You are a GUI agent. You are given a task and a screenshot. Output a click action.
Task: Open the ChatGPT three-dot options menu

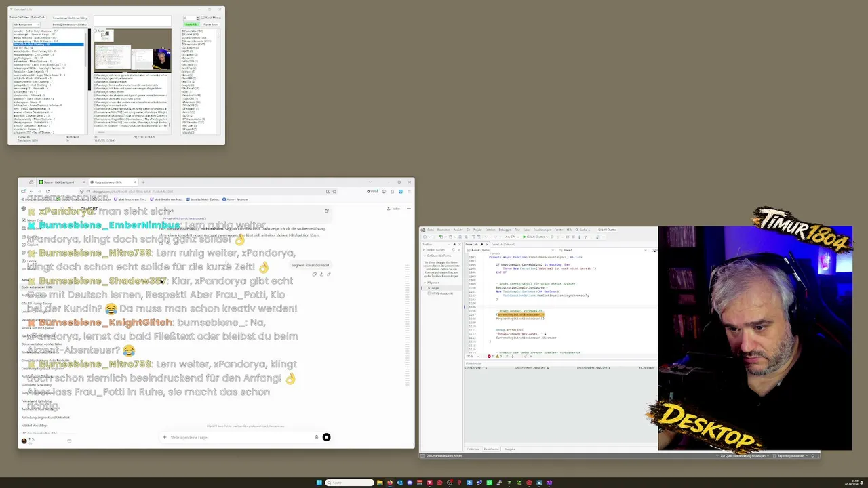point(408,209)
